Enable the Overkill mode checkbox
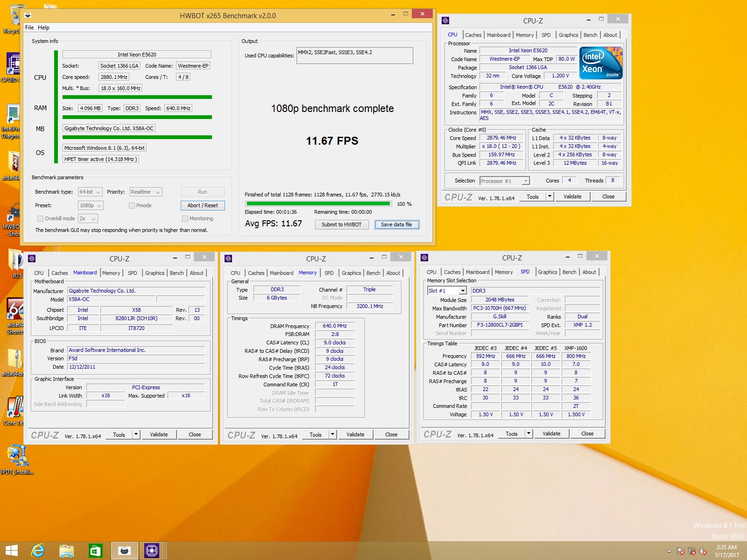Viewport: 747px width, 560px height. 40,218
